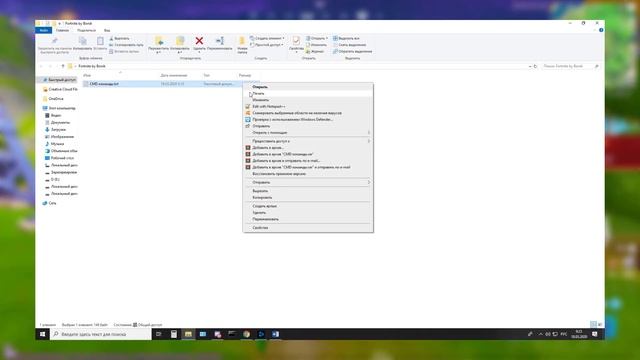Click Select none (Снять выделение) in ribbon
Image resolution: width=640 pixels, height=360 pixels.
click(349, 45)
